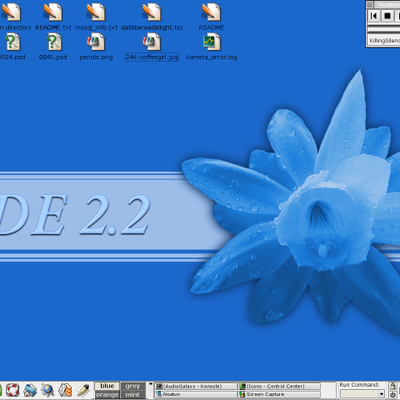Click Noatun stop button
This screenshot has height=400, width=400.
tap(387, 16)
